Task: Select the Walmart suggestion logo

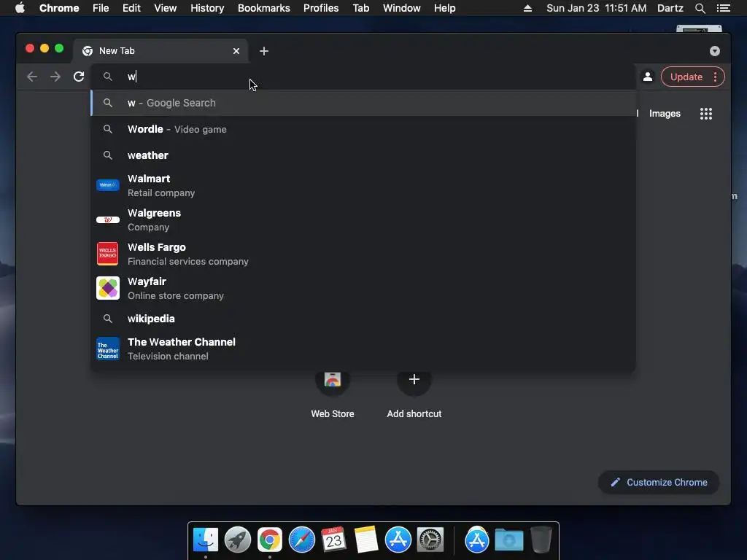Action: [x=108, y=185]
